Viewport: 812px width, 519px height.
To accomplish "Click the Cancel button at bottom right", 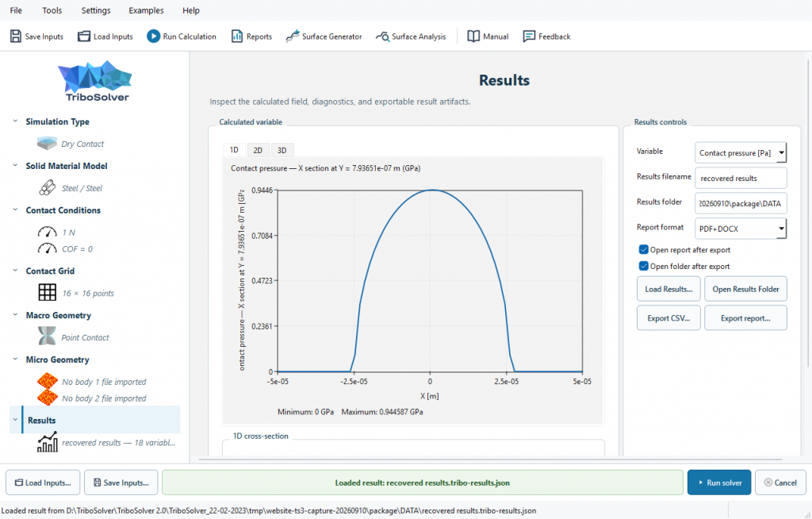I will pos(780,482).
